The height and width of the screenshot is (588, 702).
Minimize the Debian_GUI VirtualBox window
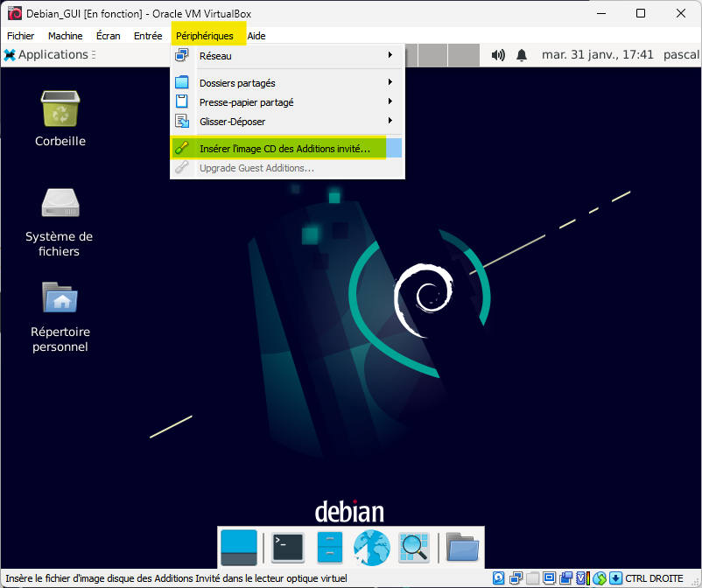point(601,13)
